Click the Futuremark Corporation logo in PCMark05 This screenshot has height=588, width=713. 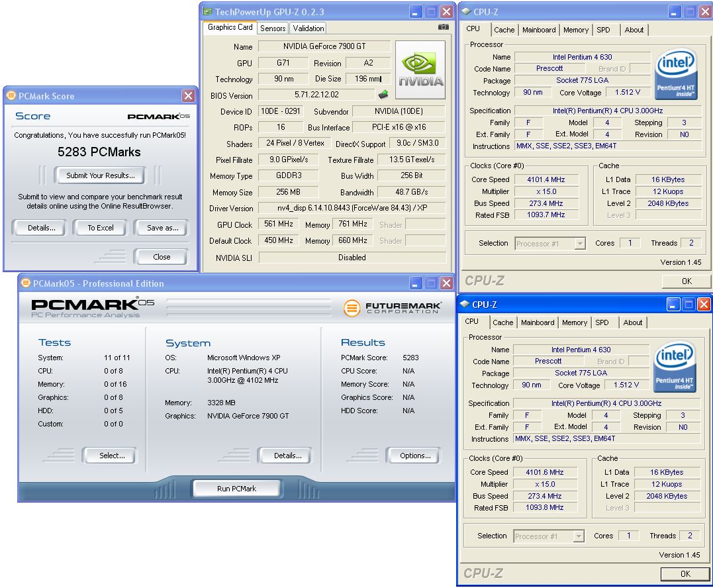(391, 307)
